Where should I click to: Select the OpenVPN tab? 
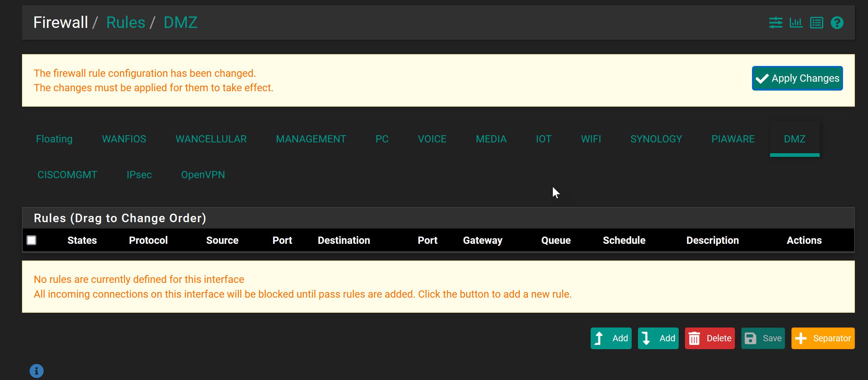(203, 175)
